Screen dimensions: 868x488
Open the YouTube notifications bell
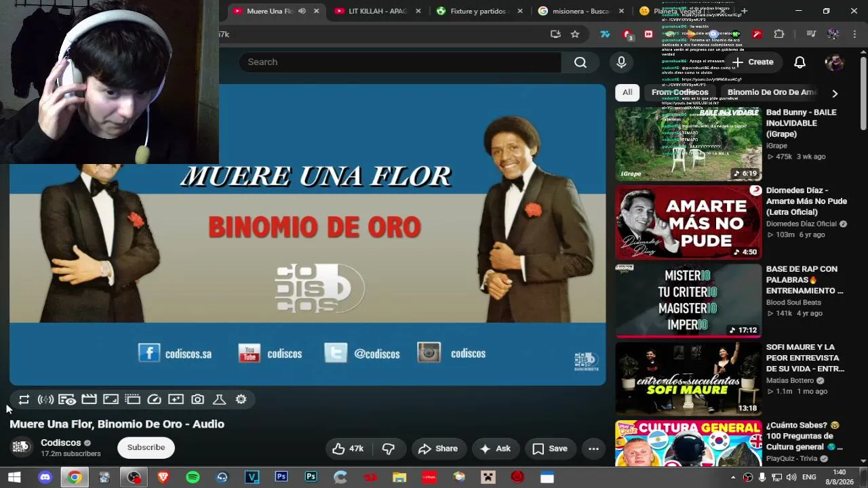point(800,62)
